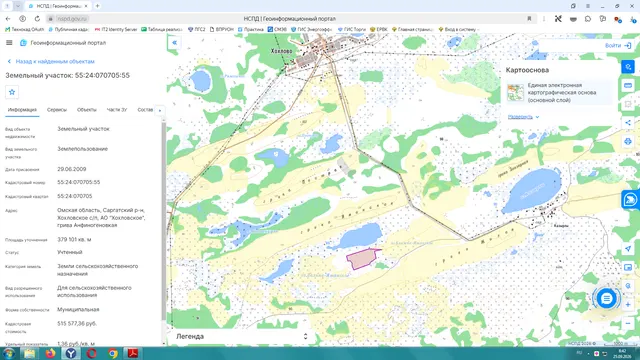Switch to the Сервисы tab
The image size is (640, 360).
[x=57, y=110]
